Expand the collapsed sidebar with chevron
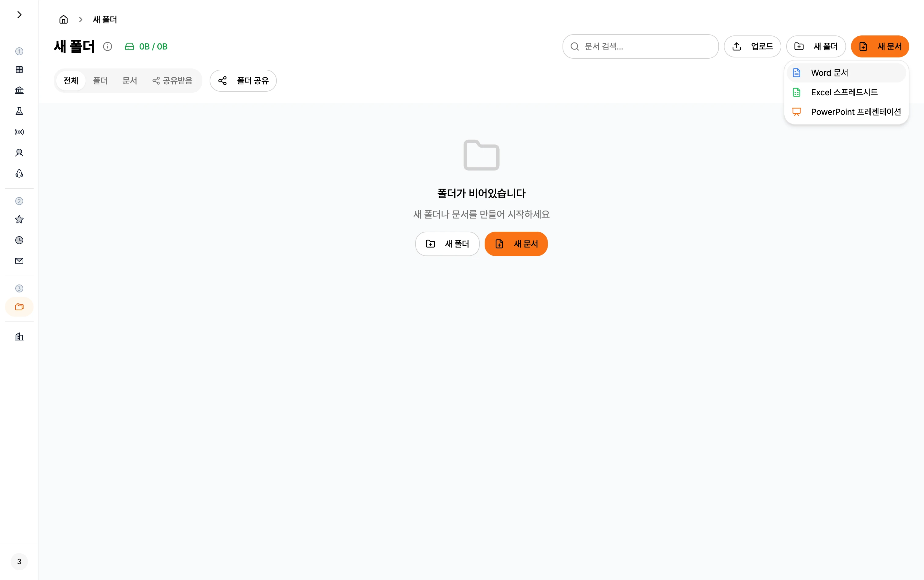 [x=19, y=15]
